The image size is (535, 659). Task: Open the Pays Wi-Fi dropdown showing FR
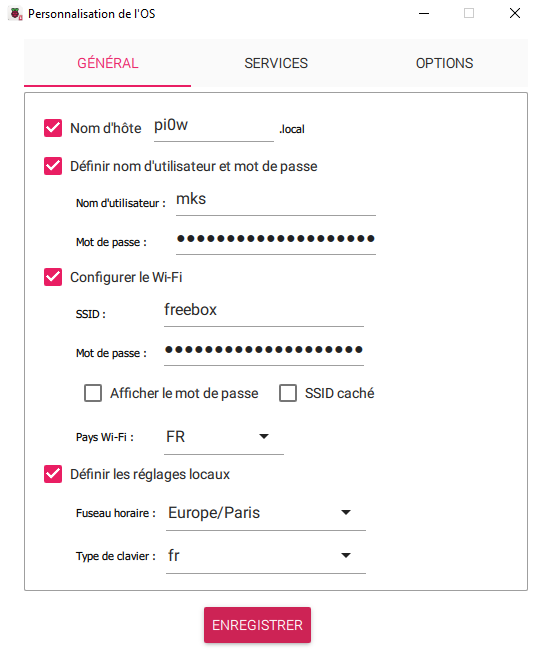click(x=224, y=437)
